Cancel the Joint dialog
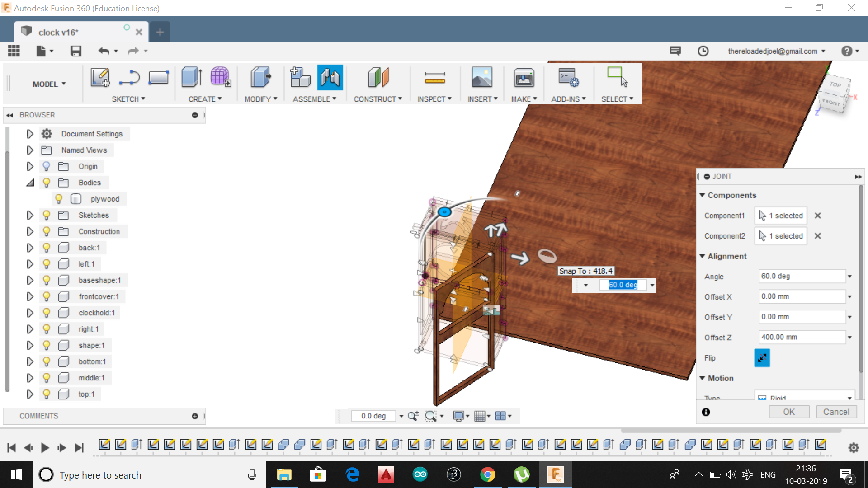The height and width of the screenshot is (488, 868). (x=836, y=412)
